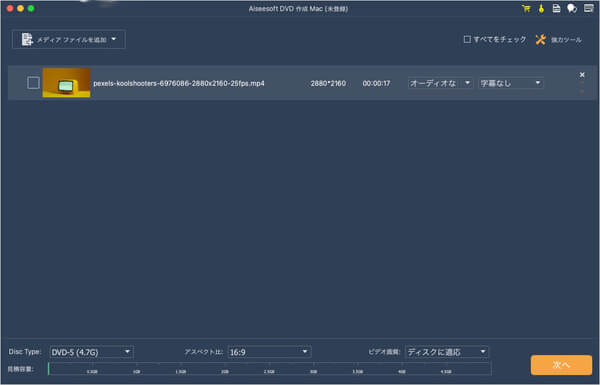Open the menu icon at far right of title bar

coord(588,8)
